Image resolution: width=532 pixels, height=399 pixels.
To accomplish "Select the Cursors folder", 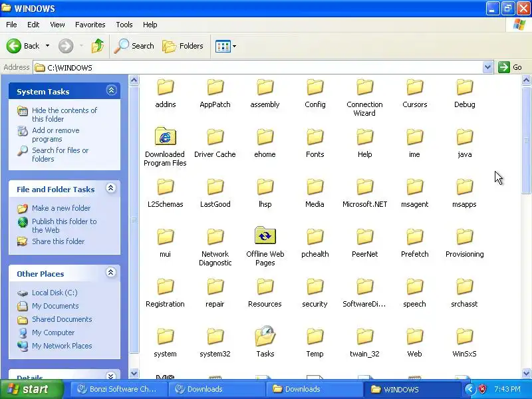I will 414,93.
